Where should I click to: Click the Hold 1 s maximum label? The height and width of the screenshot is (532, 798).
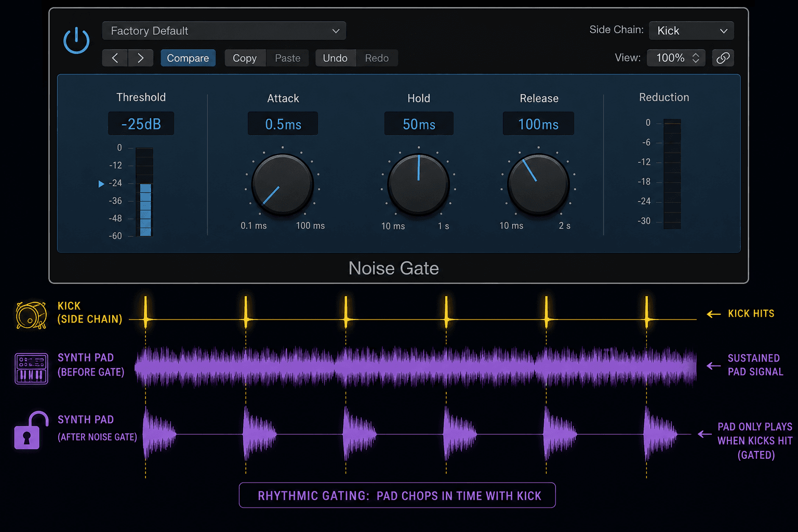(x=443, y=226)
